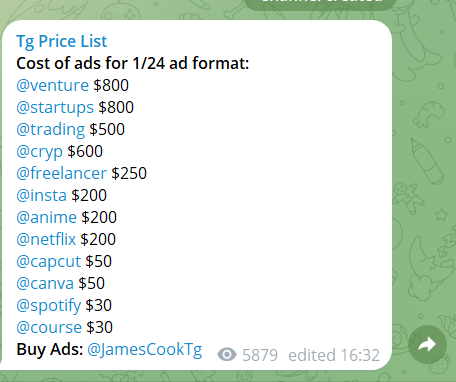Open the @startups channel mention

[55, 108]
